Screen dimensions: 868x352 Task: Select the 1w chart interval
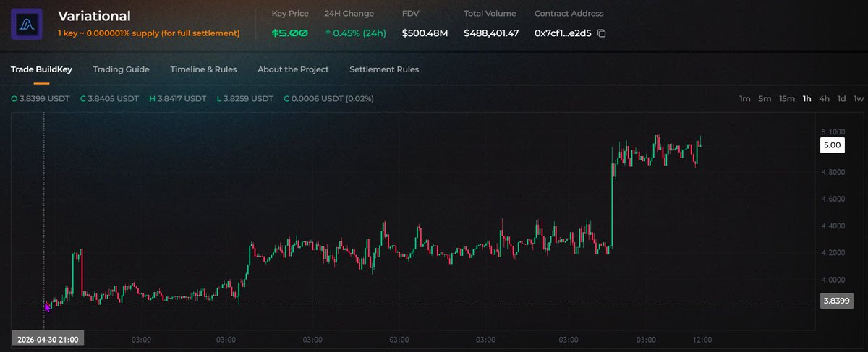[x=859, y=99]
